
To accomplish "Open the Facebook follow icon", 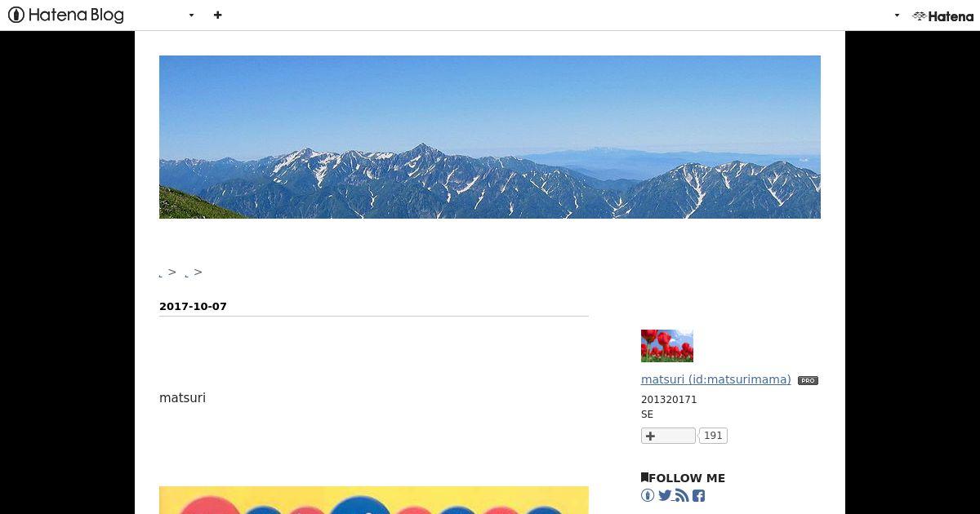I will (x=699, y=495).
